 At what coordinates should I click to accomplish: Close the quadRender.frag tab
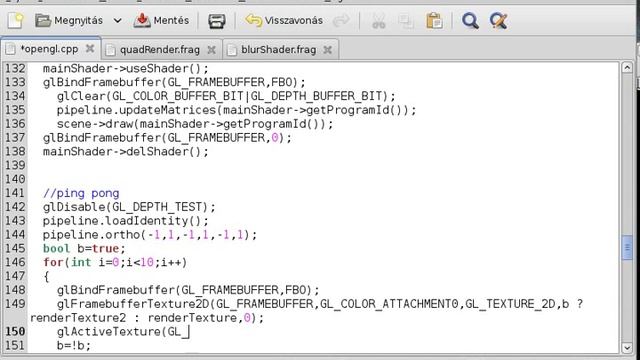pyautogui.click(x=211, y=50)
